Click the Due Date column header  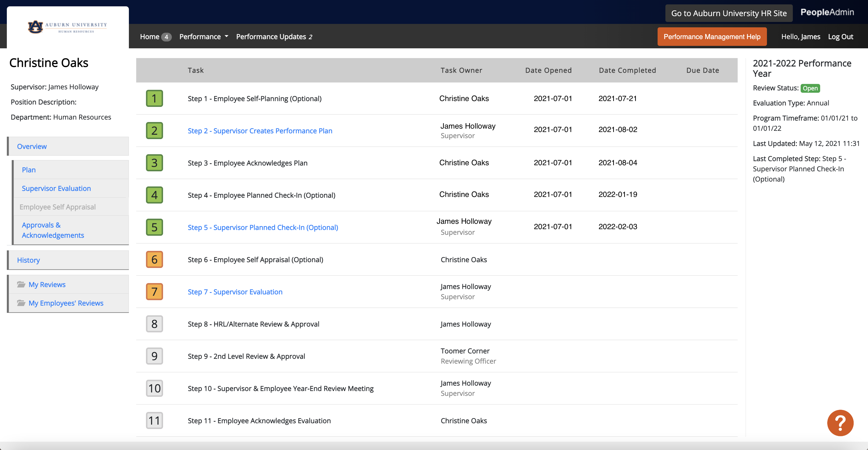pos(703,70)
